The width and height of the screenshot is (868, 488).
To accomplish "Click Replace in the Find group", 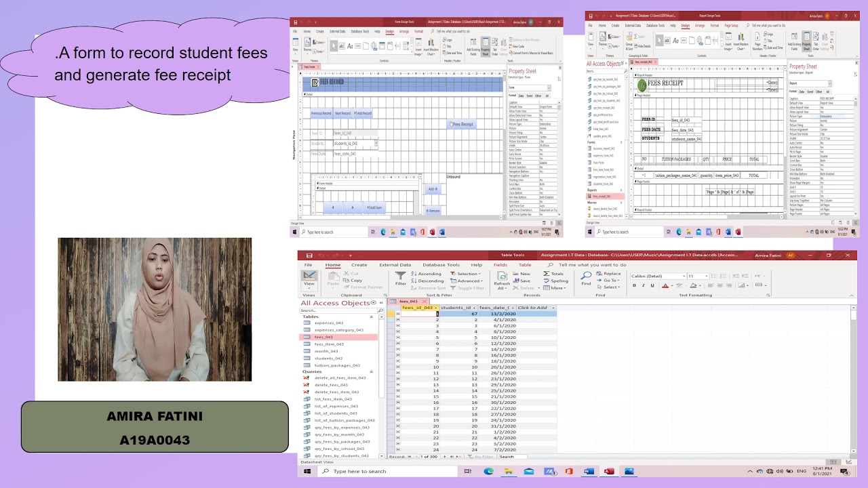I will tap(609, 274).
